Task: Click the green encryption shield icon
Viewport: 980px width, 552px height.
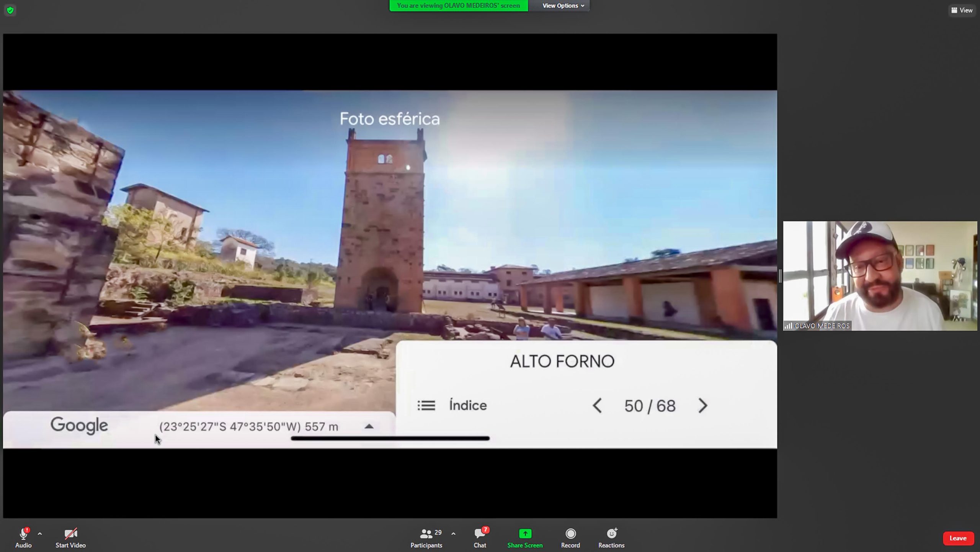Action: [x=10, y=10]
